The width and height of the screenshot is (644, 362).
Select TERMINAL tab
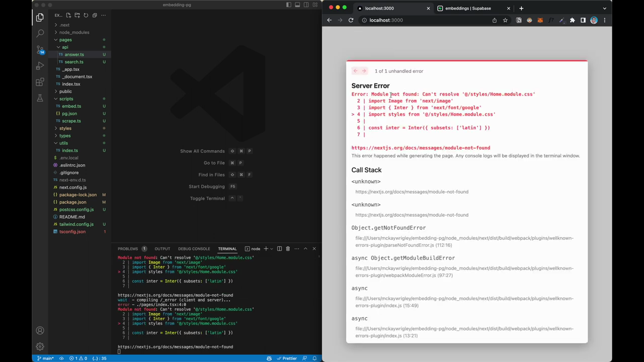pos(227,248)
